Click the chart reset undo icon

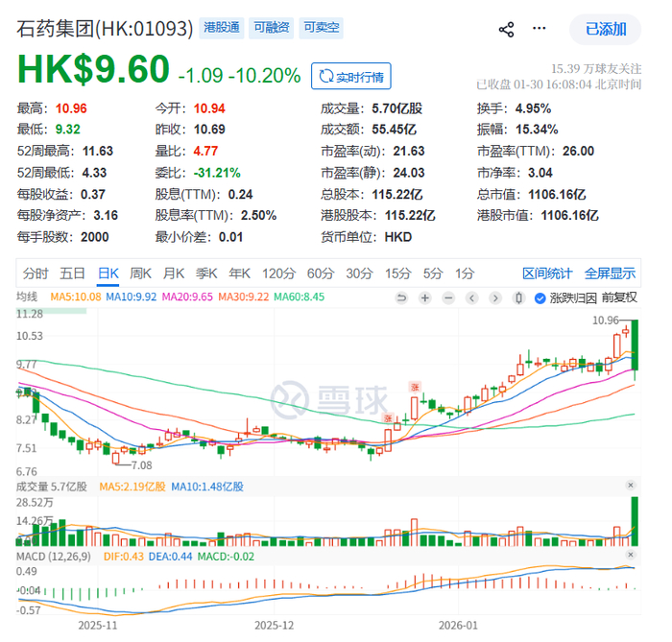click(x=401, y=297)
